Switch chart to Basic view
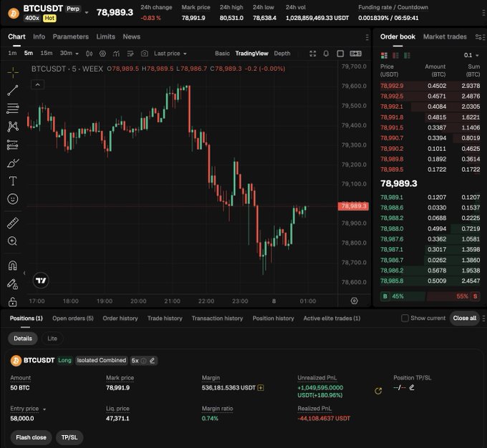This screenshot has width=487, height=448. click(x=223, y=54)
